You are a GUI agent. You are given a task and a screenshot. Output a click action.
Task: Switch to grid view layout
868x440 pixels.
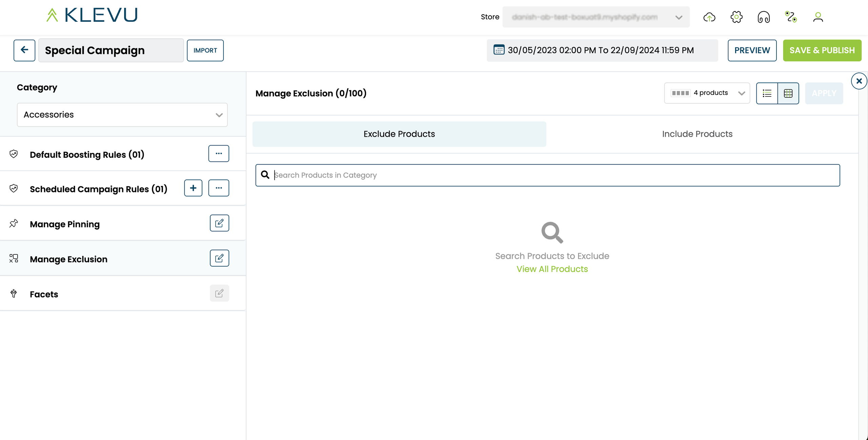click(788, 93)
